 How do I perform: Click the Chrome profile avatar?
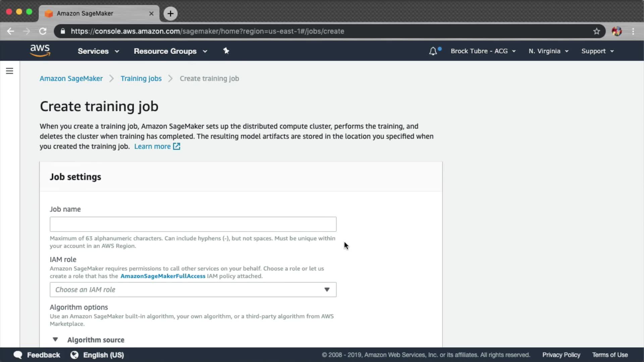pos(616,31)
